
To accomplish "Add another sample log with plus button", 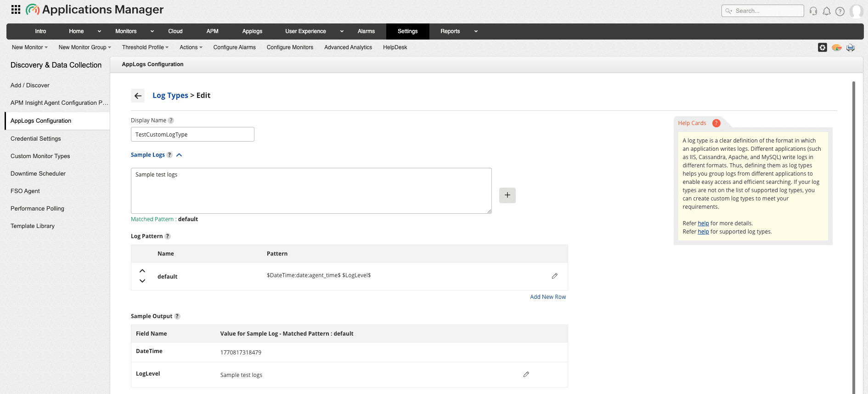I will pyautogui.click(x=507, y=195).
